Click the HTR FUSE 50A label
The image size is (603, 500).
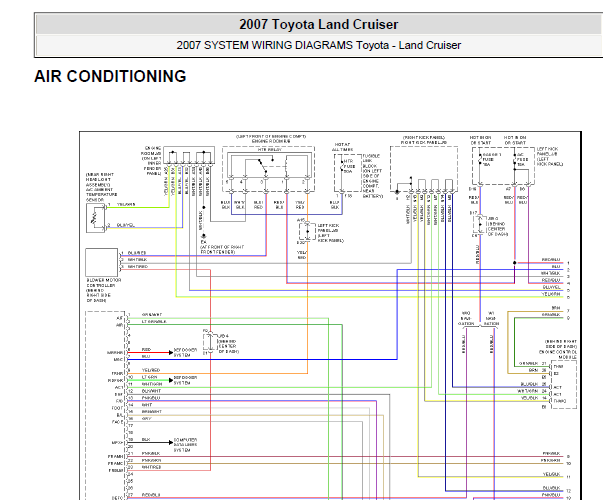click(x=349, y=166)
